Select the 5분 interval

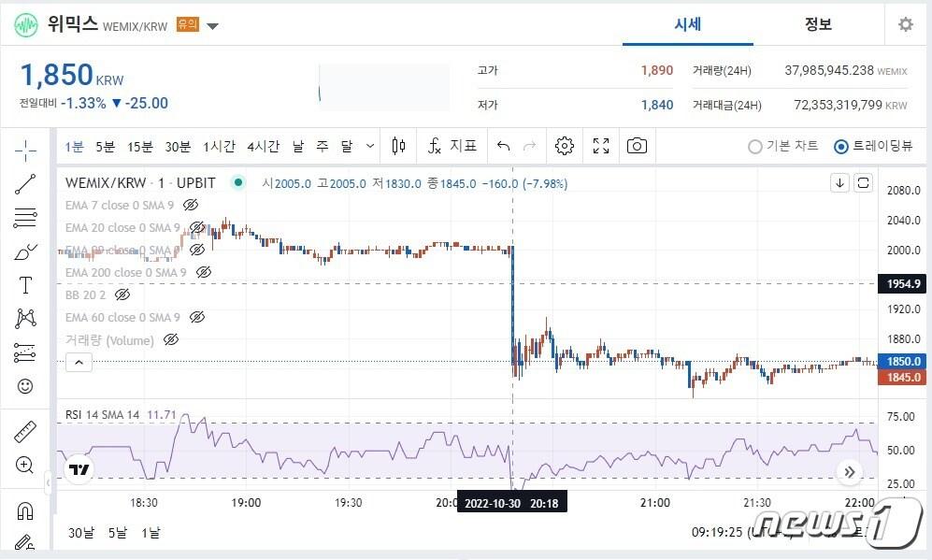[106, 146]
